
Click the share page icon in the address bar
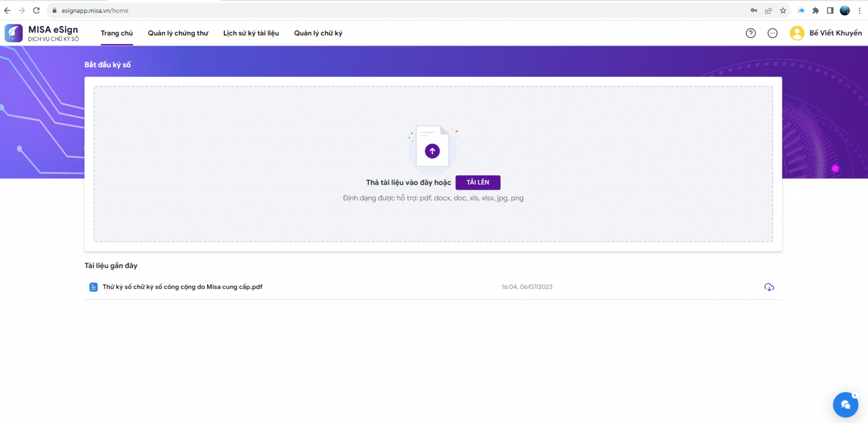[768, 10]
